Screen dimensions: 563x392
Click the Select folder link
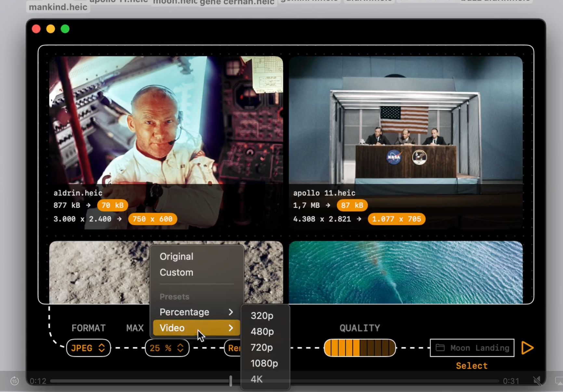(x=472, y=366)
